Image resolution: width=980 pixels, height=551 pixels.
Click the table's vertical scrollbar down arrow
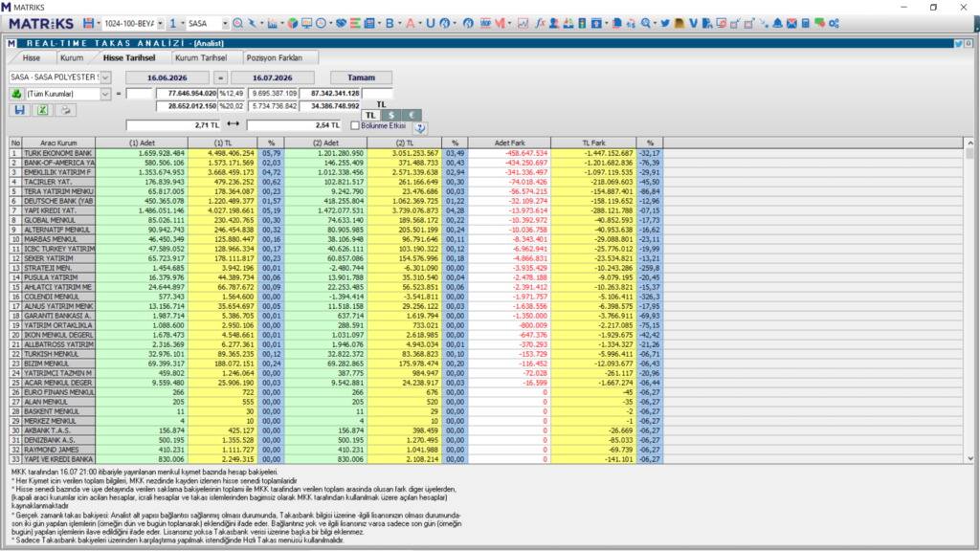970,458
